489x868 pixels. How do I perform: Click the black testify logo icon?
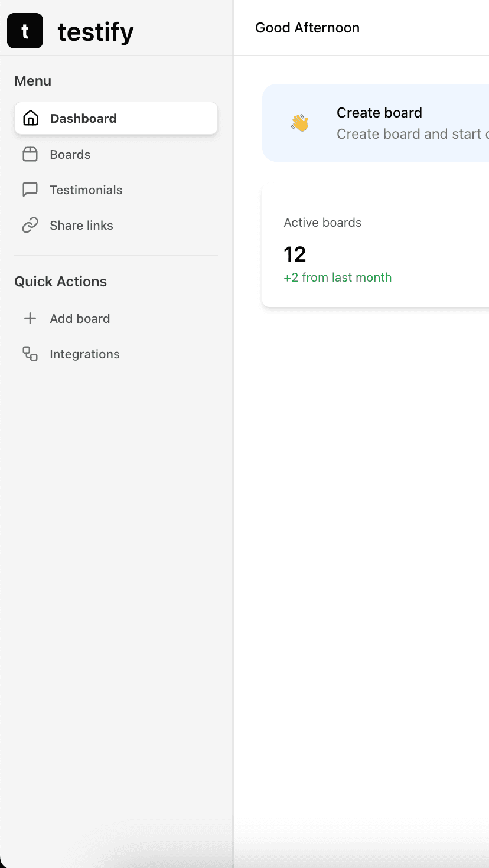[25, 31]
